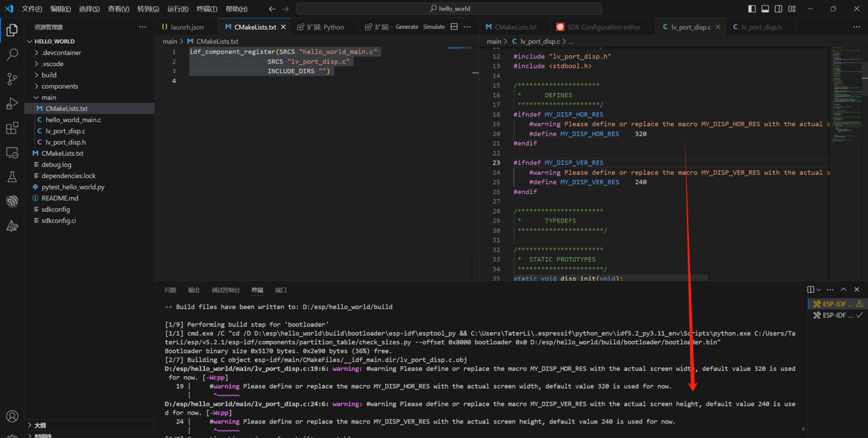
Task: Toggle primary sidebar visibility in title bar
Action: (x=752, y=8)
